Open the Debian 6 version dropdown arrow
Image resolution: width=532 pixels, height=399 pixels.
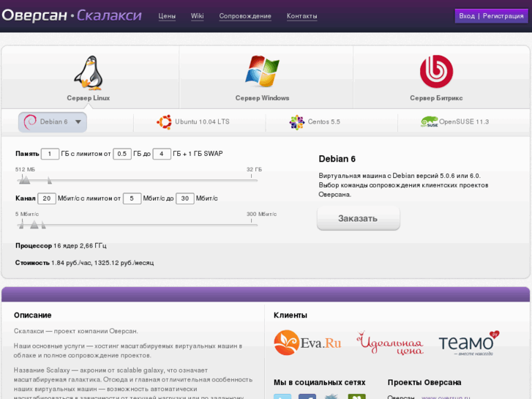(x=78, y=122)
